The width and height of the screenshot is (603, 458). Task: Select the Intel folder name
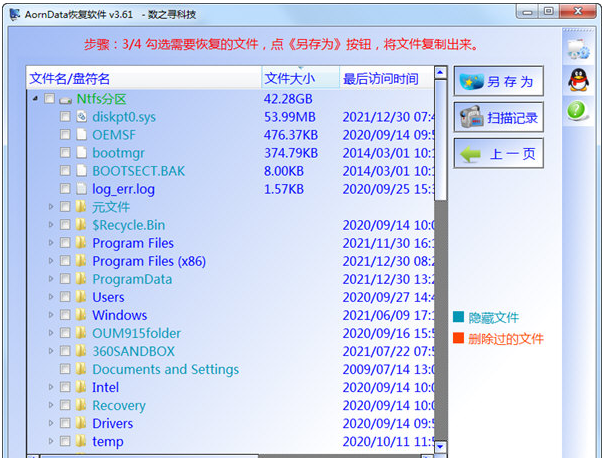coord(105,387)
